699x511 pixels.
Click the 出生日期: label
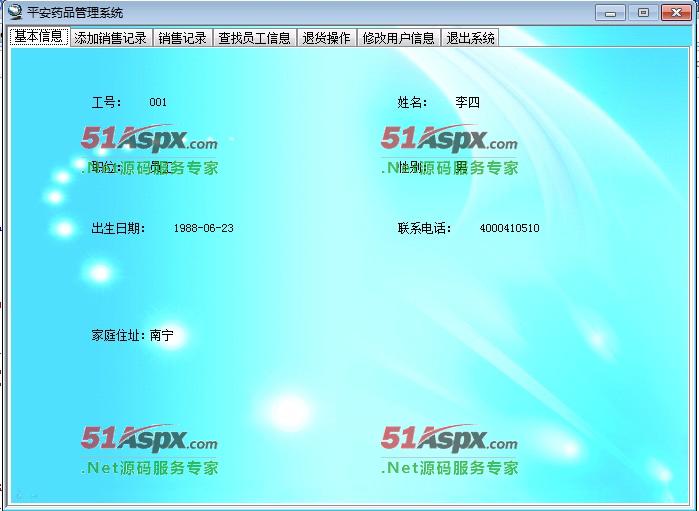[x=118, y=228]
